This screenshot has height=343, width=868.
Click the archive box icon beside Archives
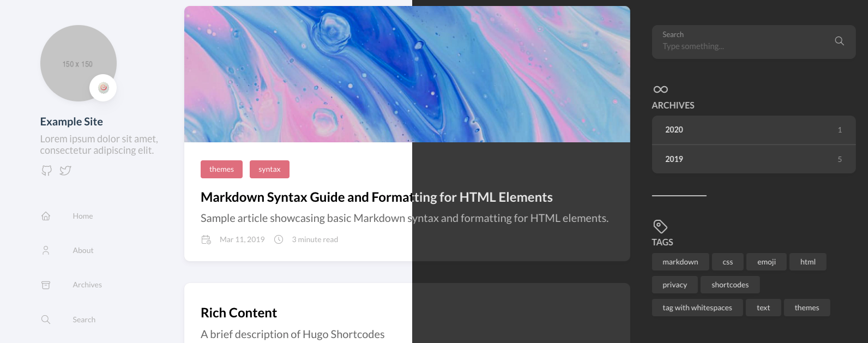point(46,284)
